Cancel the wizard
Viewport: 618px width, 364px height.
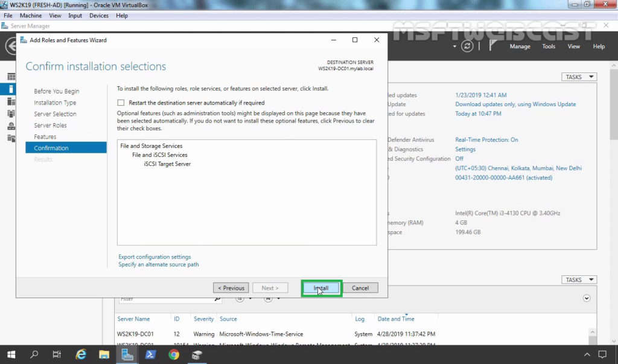360,288
